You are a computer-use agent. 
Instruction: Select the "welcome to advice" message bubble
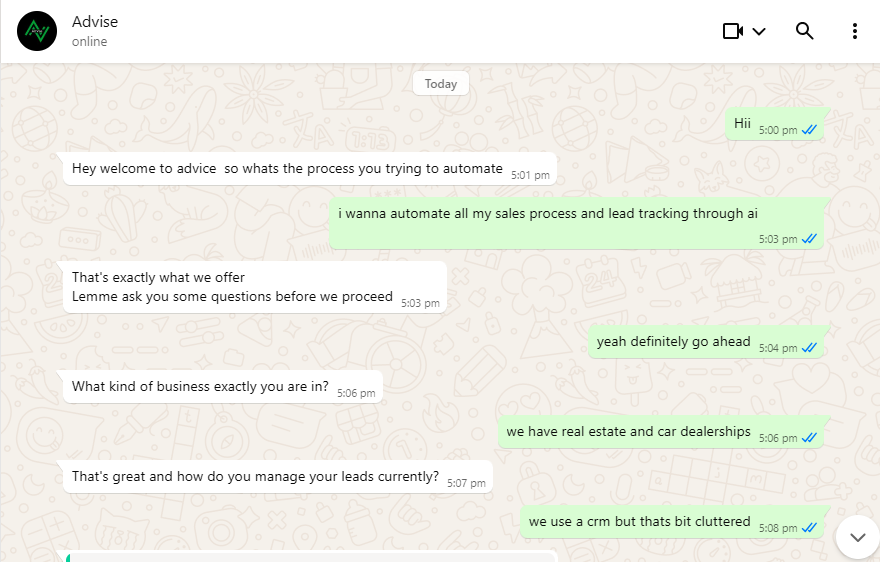coord(287,169)
